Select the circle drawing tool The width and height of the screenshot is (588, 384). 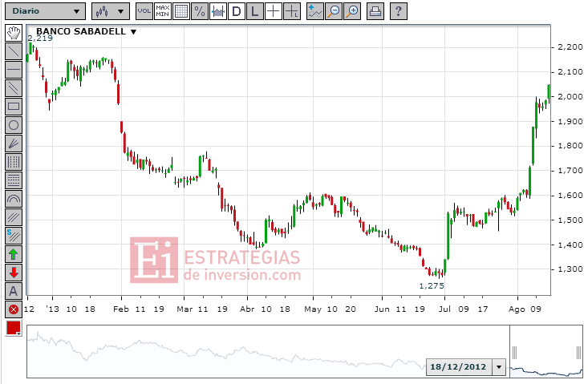[14, 125]
